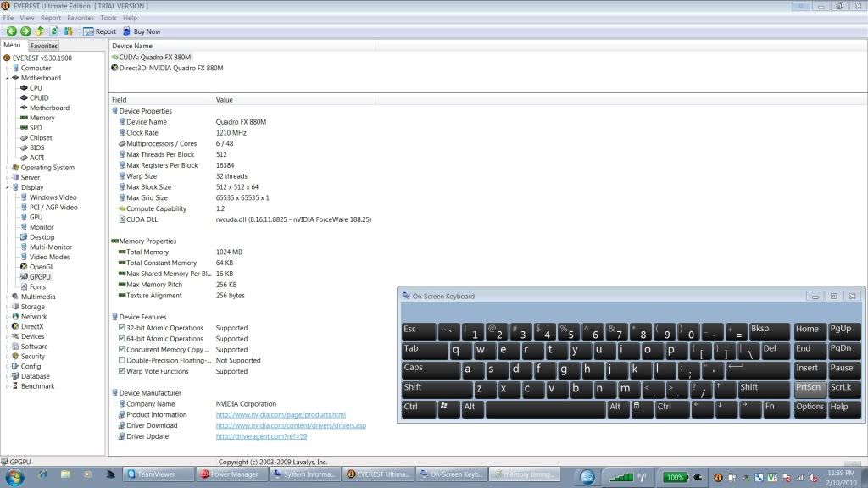Expand the Benchmark tree node
The image size is (868, 488).
(7, 386)
